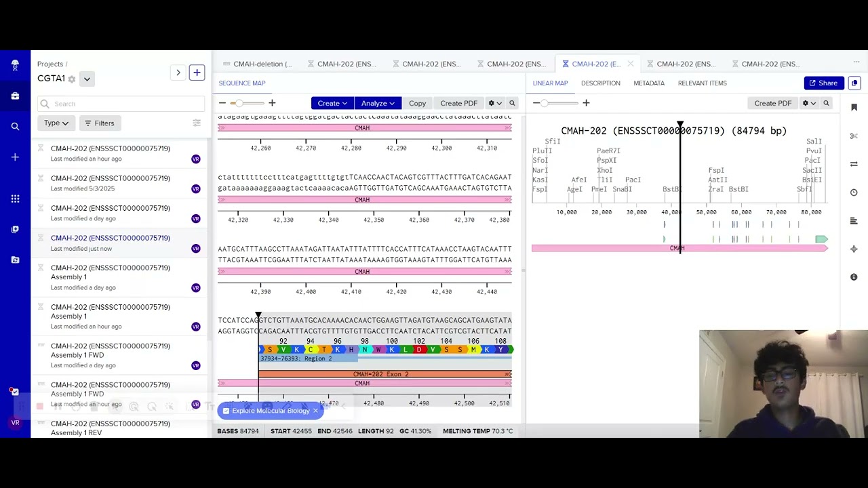The width and height of the screenshot is (868, 488).
Task: Click search magnifier in sequence map toolbar
Action: (x=512, y=103)
